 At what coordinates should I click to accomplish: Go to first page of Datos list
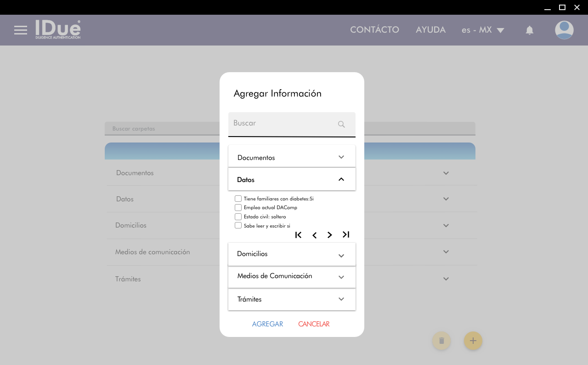point(298,235)
